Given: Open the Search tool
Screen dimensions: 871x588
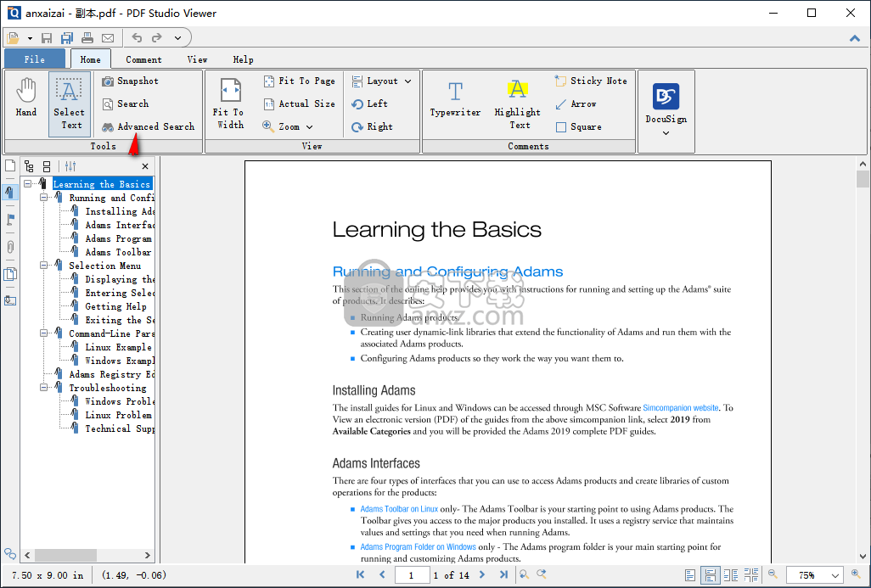Looking at the screenshot, I should tap(126, 104).
